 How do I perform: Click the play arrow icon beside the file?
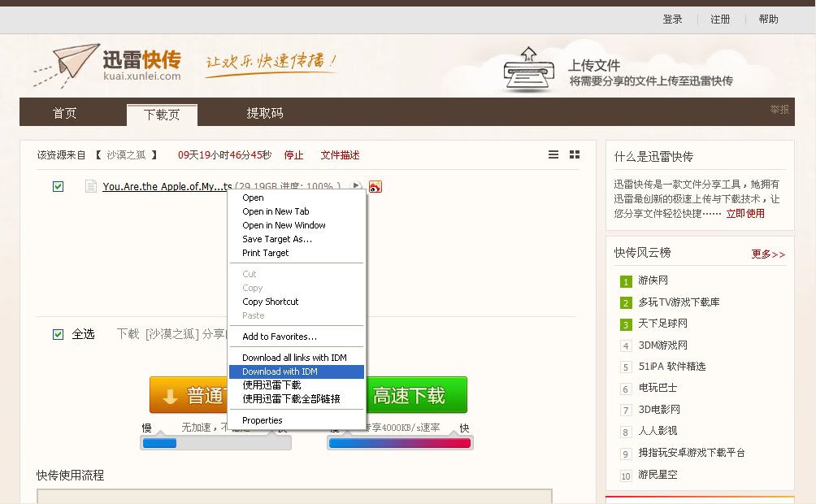coord(356,185)
